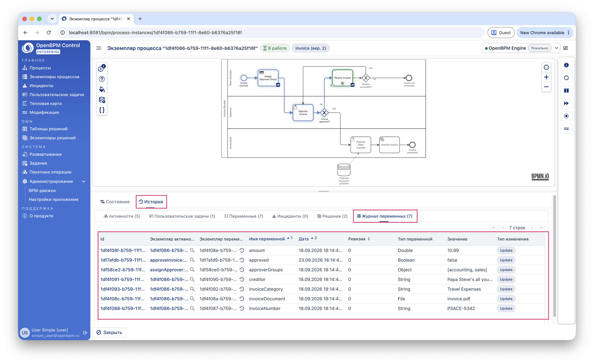This screenshot has width=594, height=364.
Task: Open Развертывания page
Action: (45, 154)
